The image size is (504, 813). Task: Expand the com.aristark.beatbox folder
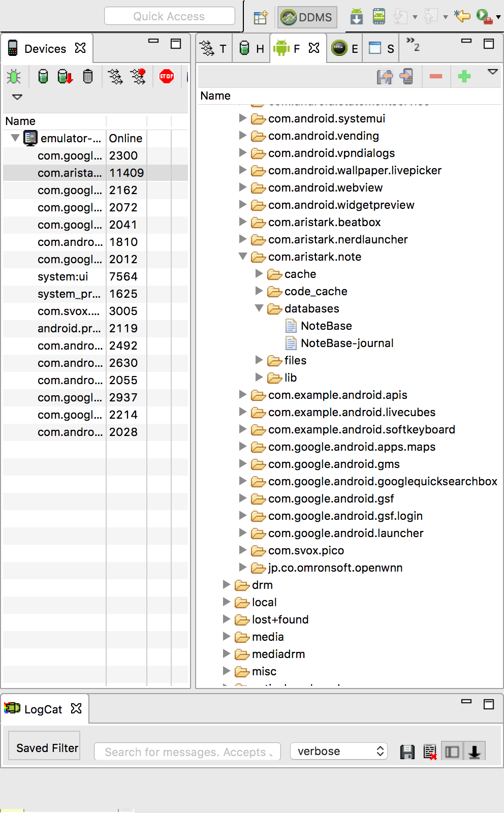[x=243, y=222]
